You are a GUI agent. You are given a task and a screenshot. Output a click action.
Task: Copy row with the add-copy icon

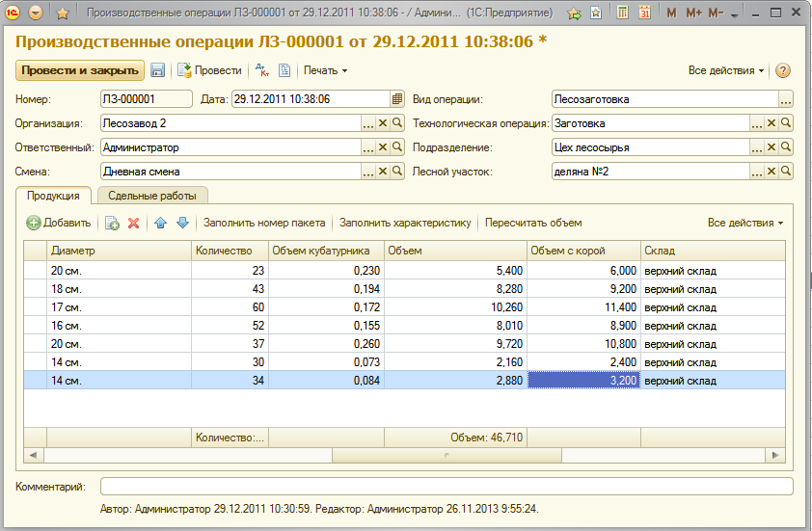112,223
